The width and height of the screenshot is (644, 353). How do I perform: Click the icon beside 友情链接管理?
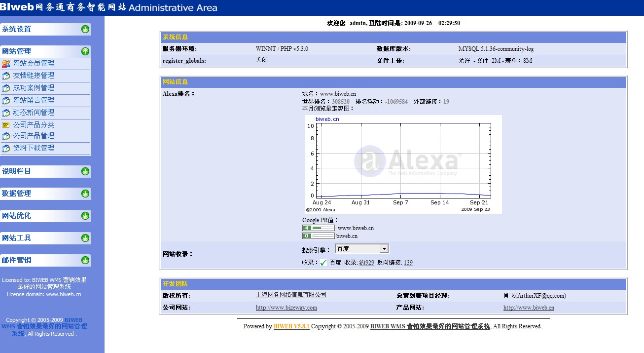click(x=6, y=76)
